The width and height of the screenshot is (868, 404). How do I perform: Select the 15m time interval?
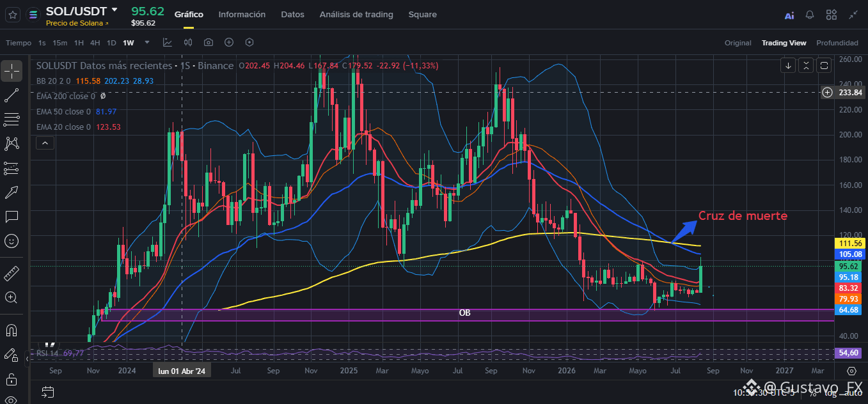pyautogui.click(x=60, y=43)
